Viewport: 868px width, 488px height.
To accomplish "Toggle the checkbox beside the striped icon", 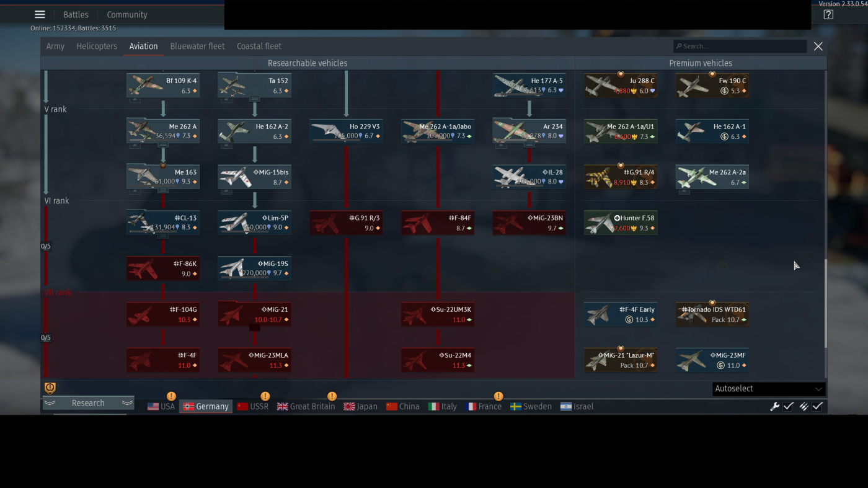I will coord(818,407).
